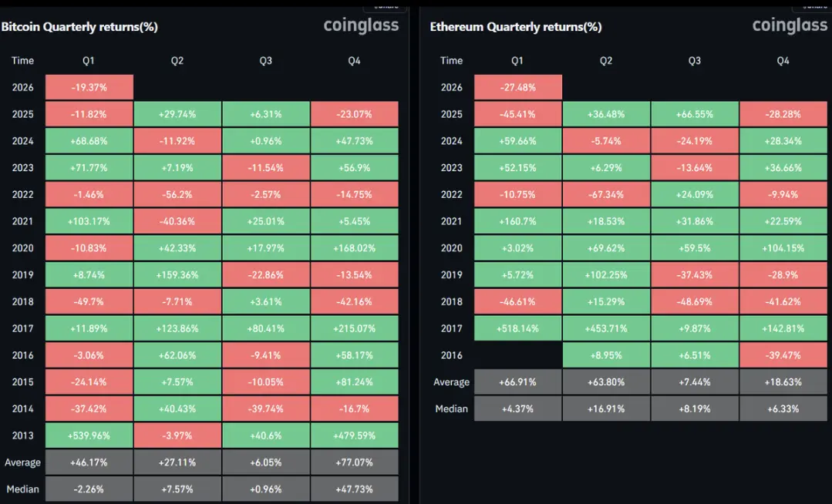Image resolution: width=832 pixels, height=504 pixels.
Task: Click the Q2 column header in Ethereum table
Action: pos(606,61)
